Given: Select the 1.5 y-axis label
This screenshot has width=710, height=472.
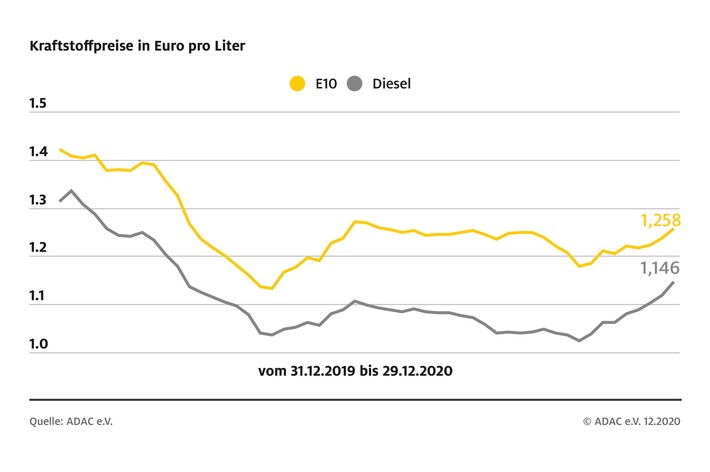Looking at the screenshot, I should pos(39,103).
